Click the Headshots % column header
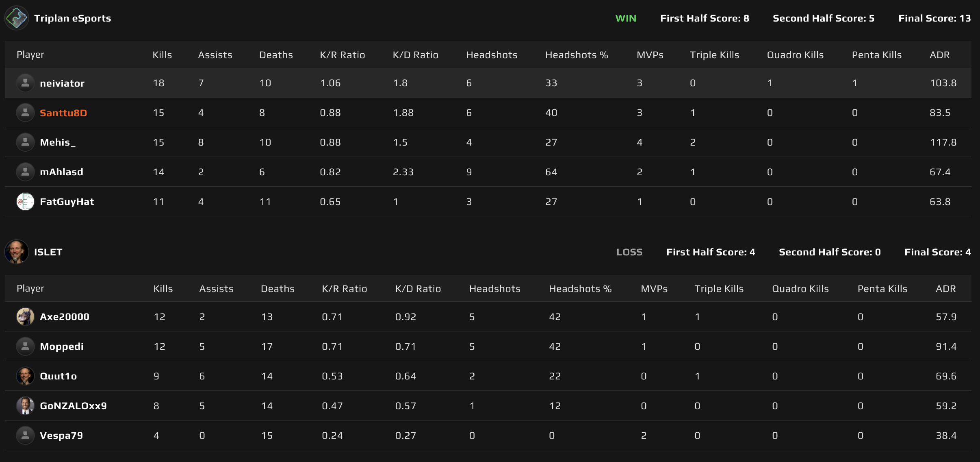 (x=577, y=54)
